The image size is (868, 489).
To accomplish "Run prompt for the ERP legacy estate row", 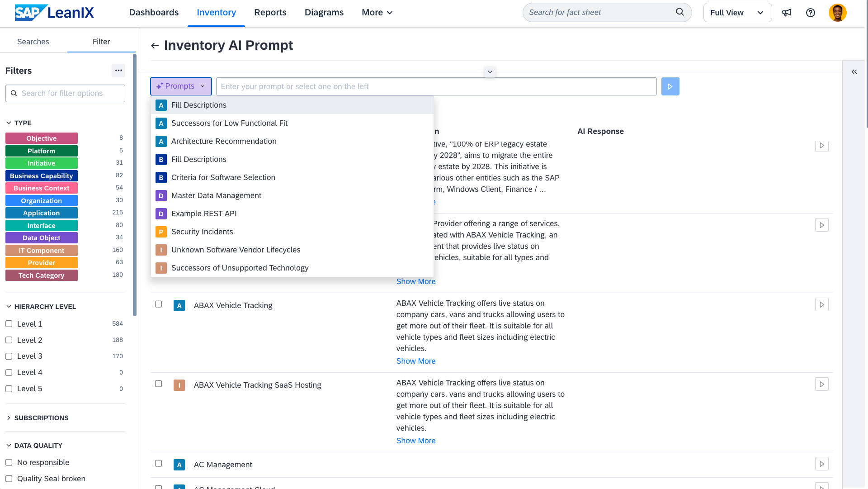I will (822, 146).
